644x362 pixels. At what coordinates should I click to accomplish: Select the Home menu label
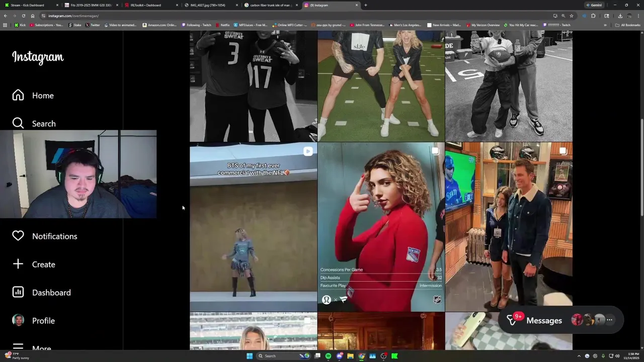[x=43, y=96]
